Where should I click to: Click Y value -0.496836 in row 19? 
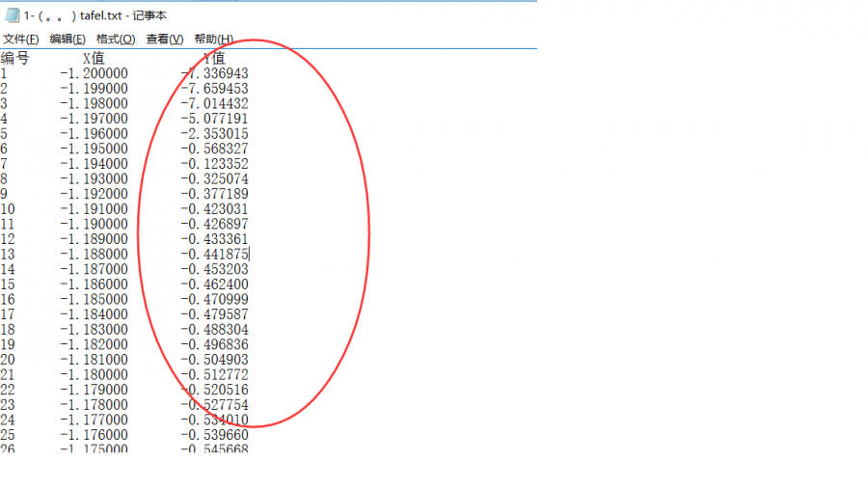tap(215, 344)
